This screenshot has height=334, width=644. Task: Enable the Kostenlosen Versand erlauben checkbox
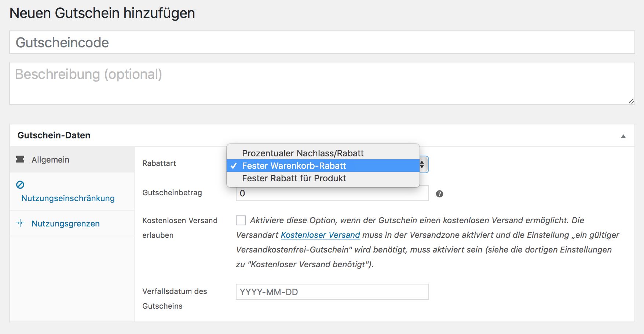pyautogui.click(x=241, y=220)
